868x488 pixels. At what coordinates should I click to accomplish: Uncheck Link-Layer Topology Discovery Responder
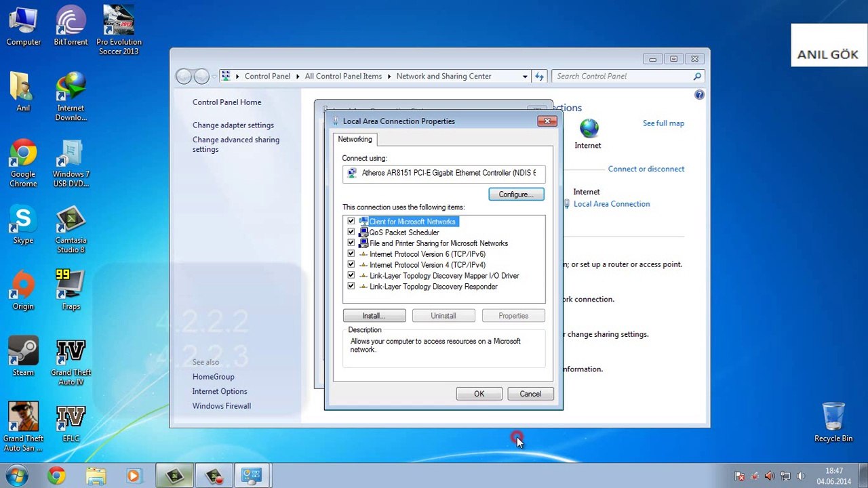tap(351, 287)
